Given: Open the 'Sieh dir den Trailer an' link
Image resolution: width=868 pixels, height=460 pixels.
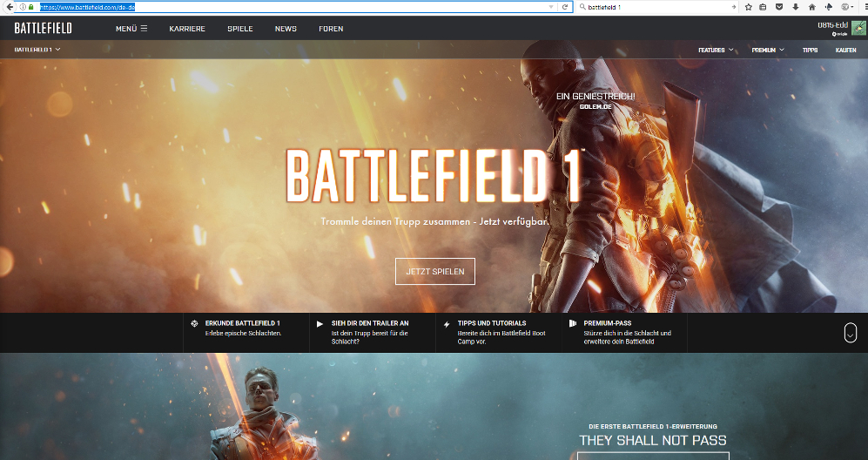Looking at the screenshot, I should pyautogui.click(x=370, y=323).
